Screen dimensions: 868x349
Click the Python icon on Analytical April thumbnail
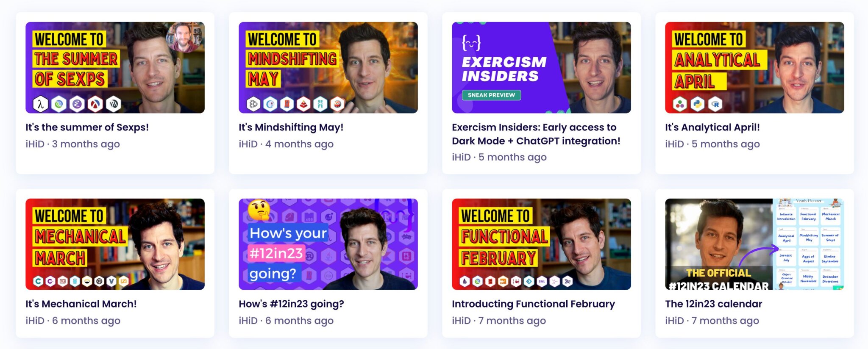point(698,104)
